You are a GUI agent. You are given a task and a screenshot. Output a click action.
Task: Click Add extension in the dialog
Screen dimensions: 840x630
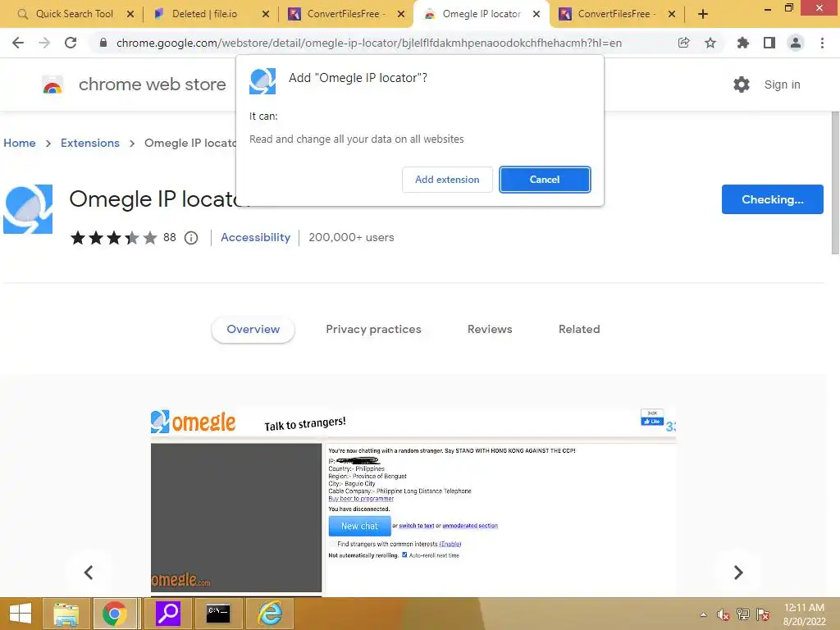pos(447,180)
